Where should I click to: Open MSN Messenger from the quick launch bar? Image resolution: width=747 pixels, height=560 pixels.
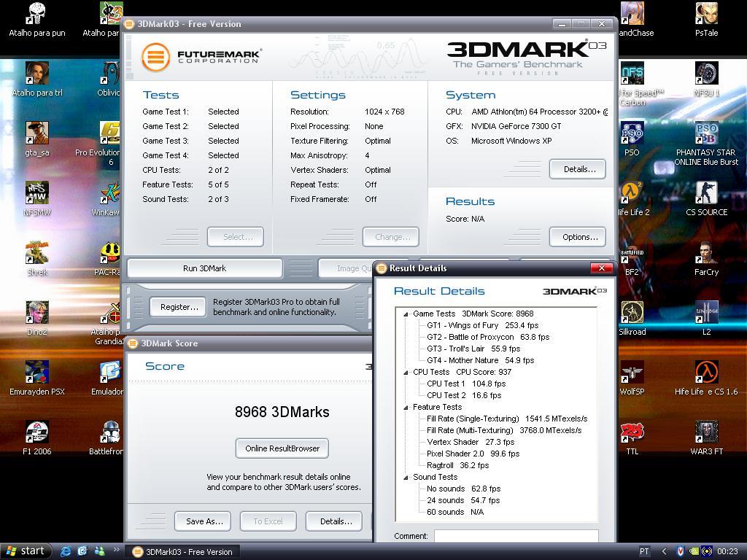coord(99,551)
